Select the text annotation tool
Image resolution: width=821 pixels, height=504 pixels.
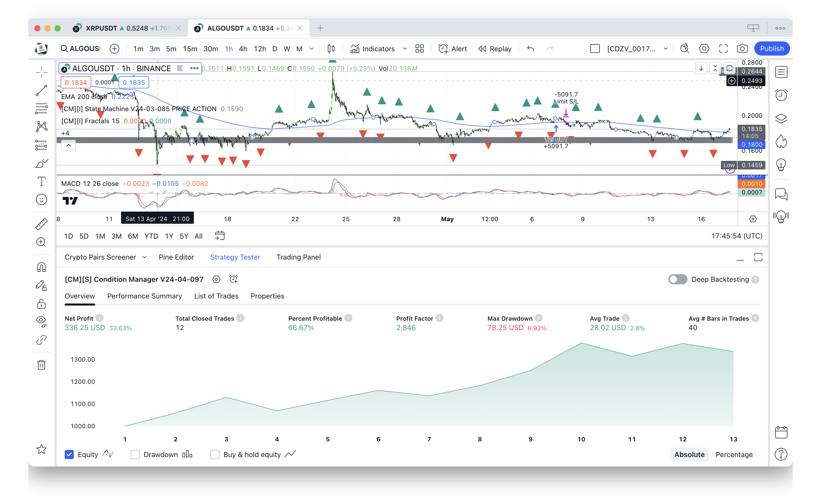click(41, 181)
